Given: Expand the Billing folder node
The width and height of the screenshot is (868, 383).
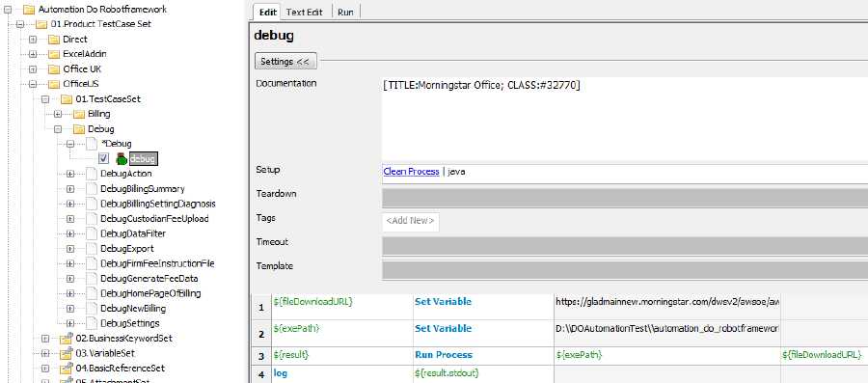Looking at the screenshot, I should point(58,114).
